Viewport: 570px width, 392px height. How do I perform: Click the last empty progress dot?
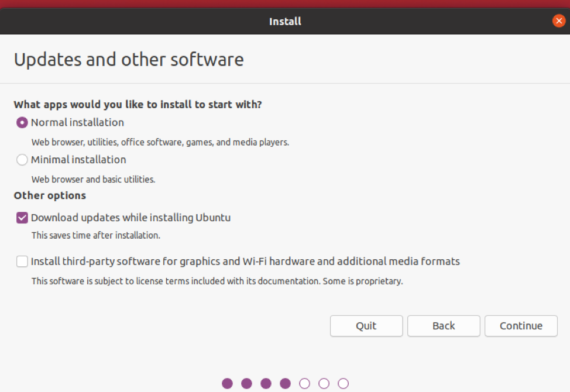[343, 384]
